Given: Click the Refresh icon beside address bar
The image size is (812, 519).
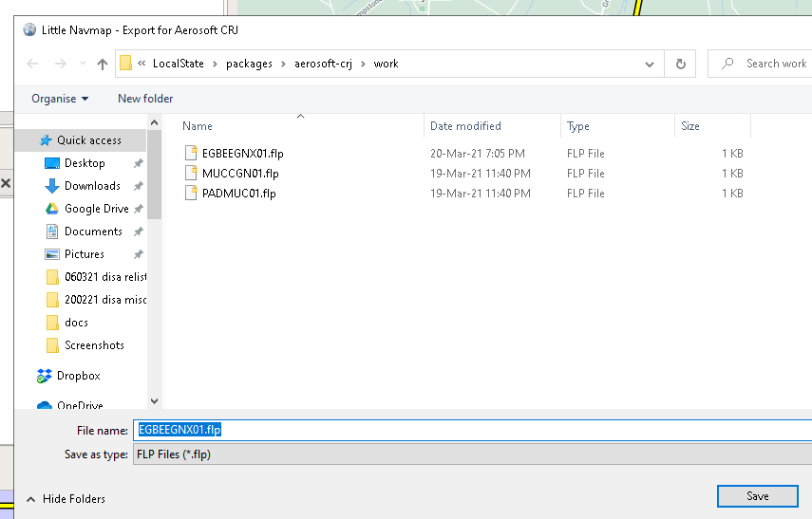Looking at the screenshot, I should pos(680,65).
